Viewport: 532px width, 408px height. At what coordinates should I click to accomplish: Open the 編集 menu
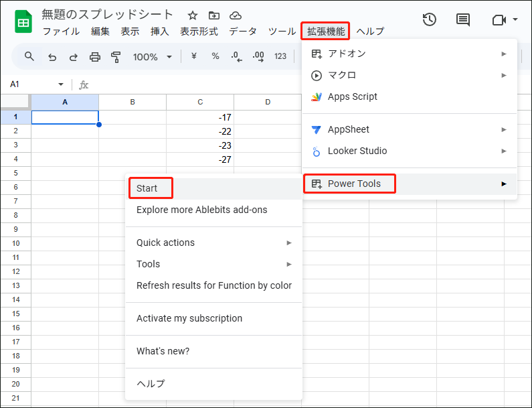tap(100, 31)
